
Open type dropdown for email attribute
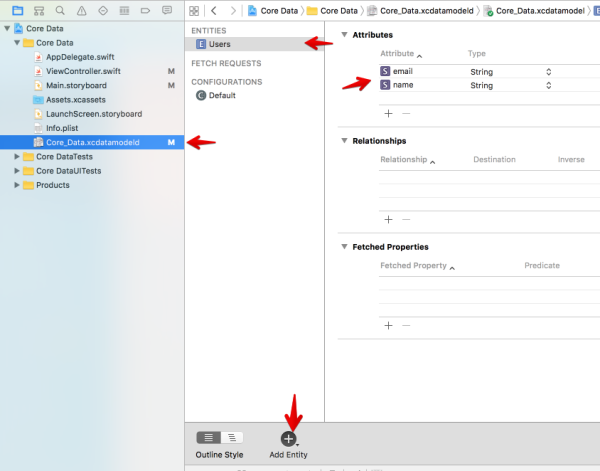click(x=548, y=72)
